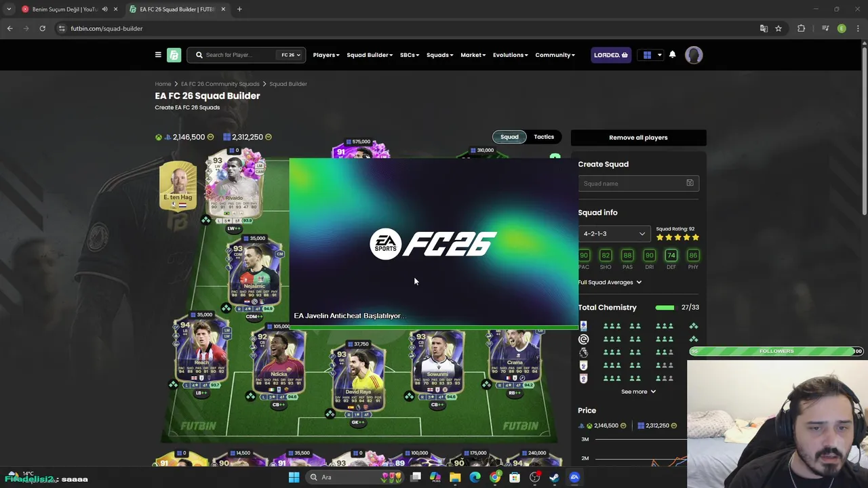Open the Players menu
Screen dimensions: 868x488
pyautogui.click(x=326, y=55)
